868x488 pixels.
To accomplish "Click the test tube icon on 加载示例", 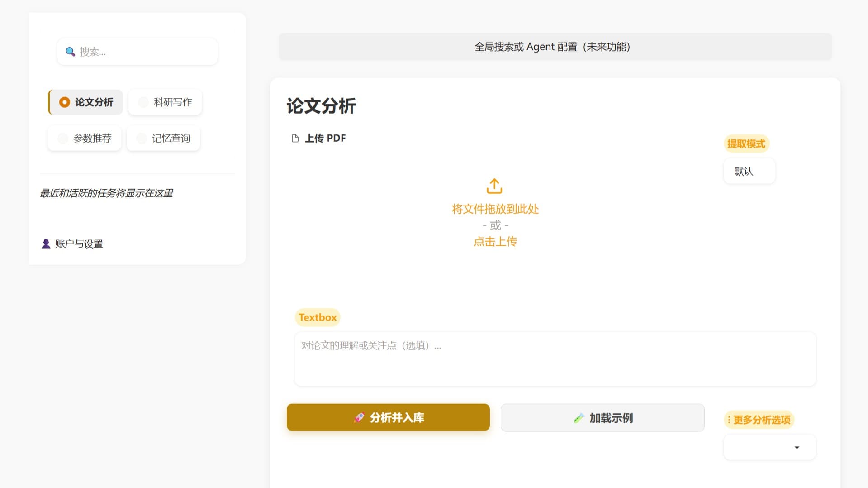I will pos(579,418).
